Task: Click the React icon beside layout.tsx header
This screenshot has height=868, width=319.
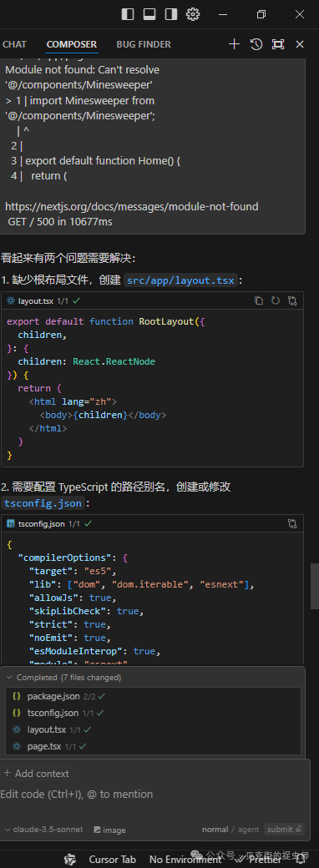Action: click(11, 300)
